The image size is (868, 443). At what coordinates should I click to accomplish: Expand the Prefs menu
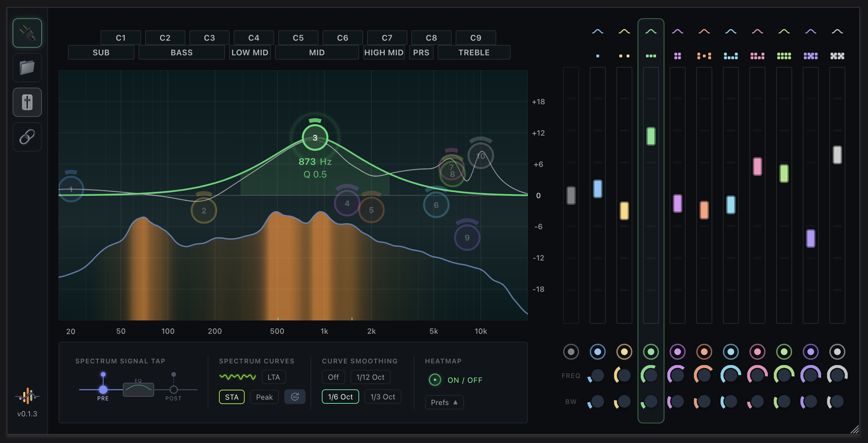coord(444,402)
